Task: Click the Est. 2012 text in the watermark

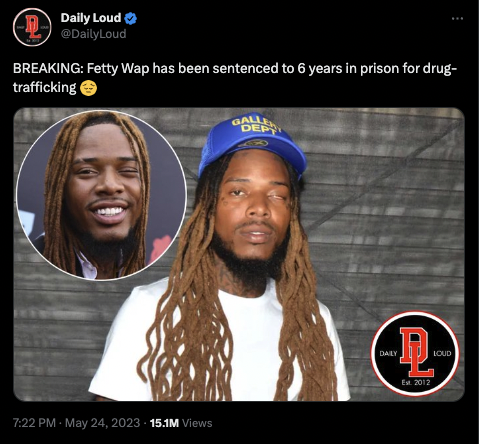Action: coord(416,382)
